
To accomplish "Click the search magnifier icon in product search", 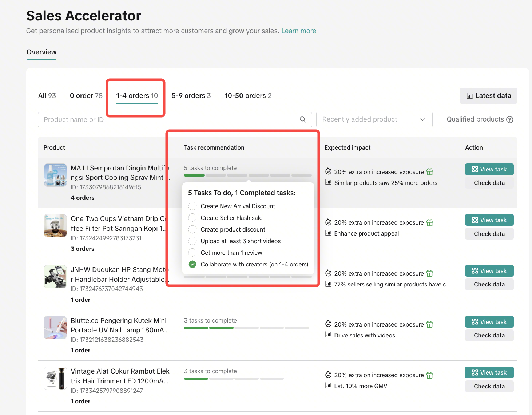I will (303, 119).
